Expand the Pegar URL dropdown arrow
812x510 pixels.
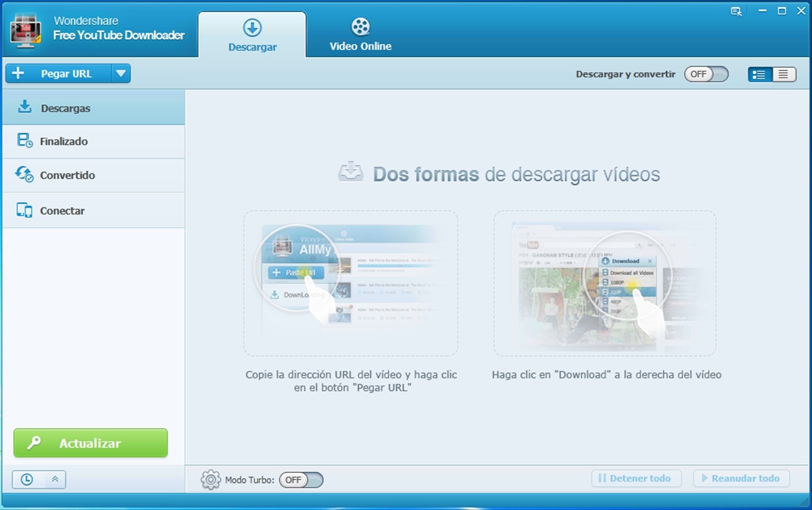(x=121, y=74)
